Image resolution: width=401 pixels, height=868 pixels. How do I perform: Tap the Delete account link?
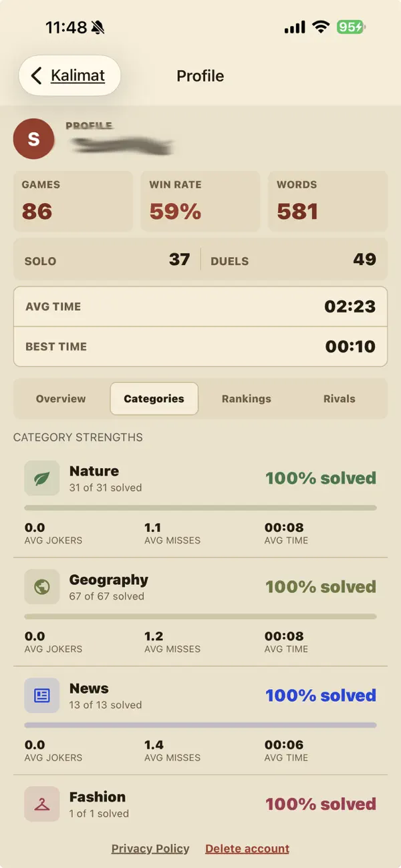247,849
